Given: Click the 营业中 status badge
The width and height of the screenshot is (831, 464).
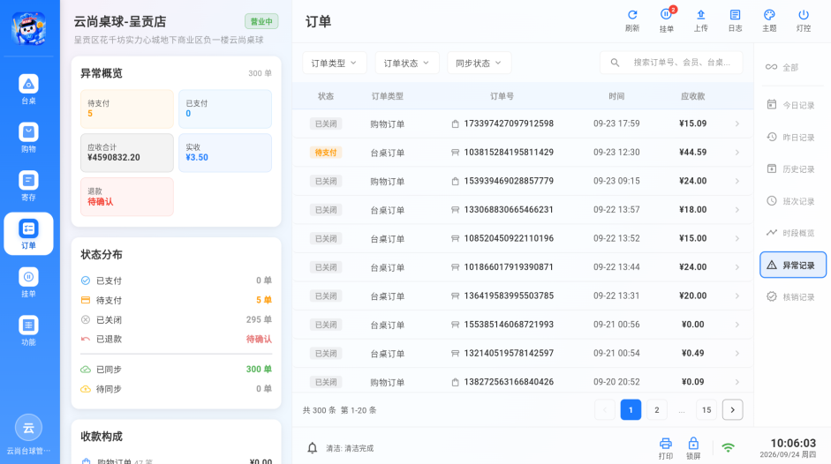Looking at the screenshot, I should 261,22.
